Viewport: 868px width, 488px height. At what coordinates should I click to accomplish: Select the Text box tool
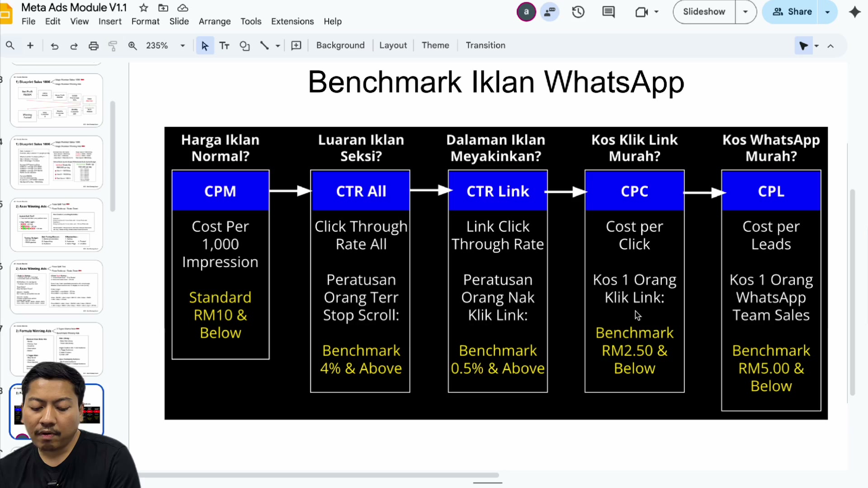click(x=224, y=46)
